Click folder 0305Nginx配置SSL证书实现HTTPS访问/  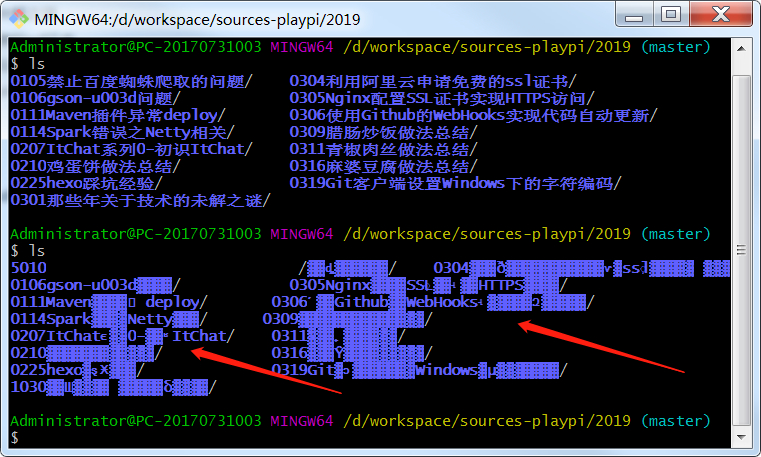coord(442,98)
